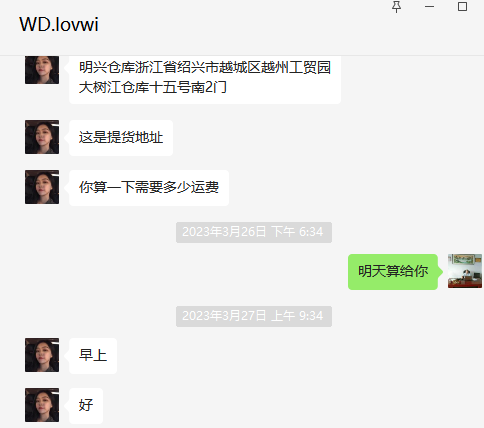The width and height of the screenshot is (484, 428).
Task: Maximize the chat window
Action: [x=462, y=7]
